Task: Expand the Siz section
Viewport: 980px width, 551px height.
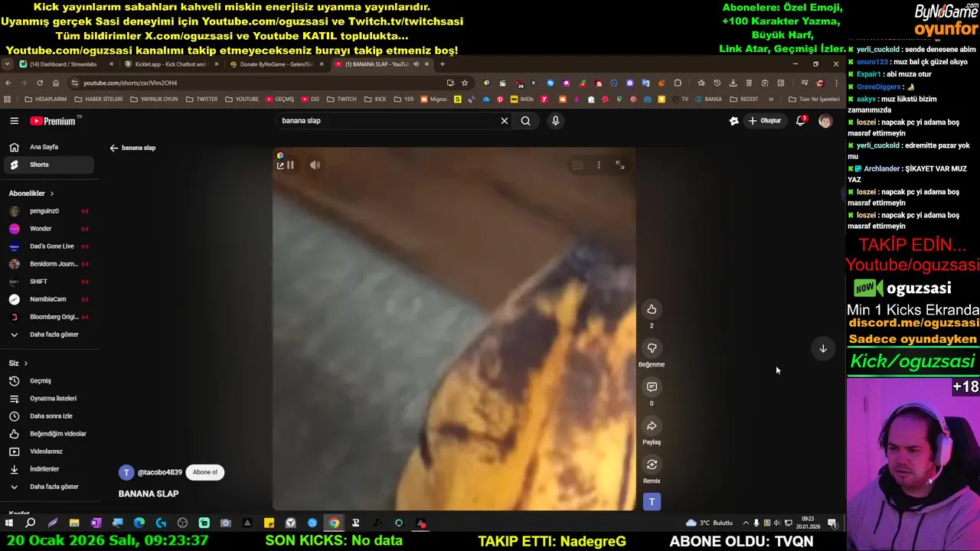Action: (18, 364)
